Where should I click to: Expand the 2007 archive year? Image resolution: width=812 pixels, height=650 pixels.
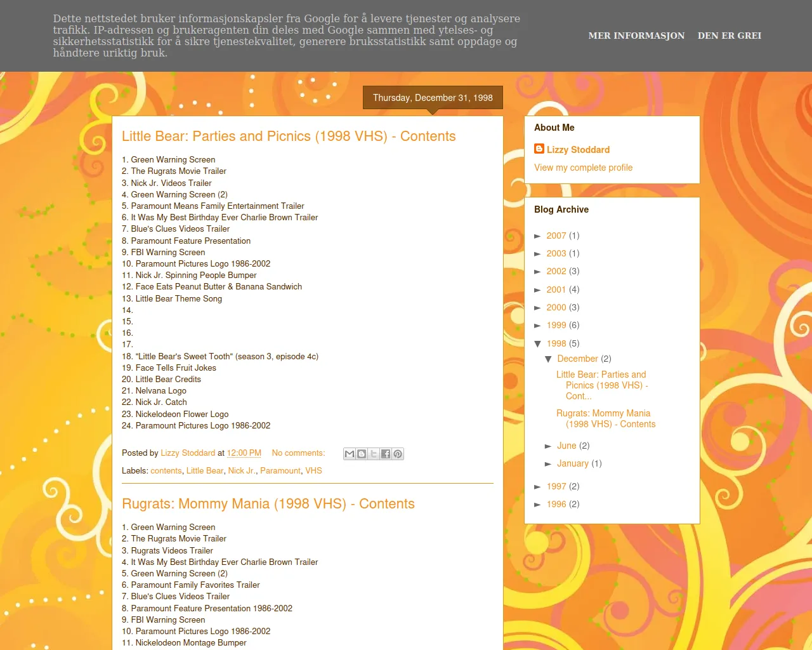pos(538,236)
